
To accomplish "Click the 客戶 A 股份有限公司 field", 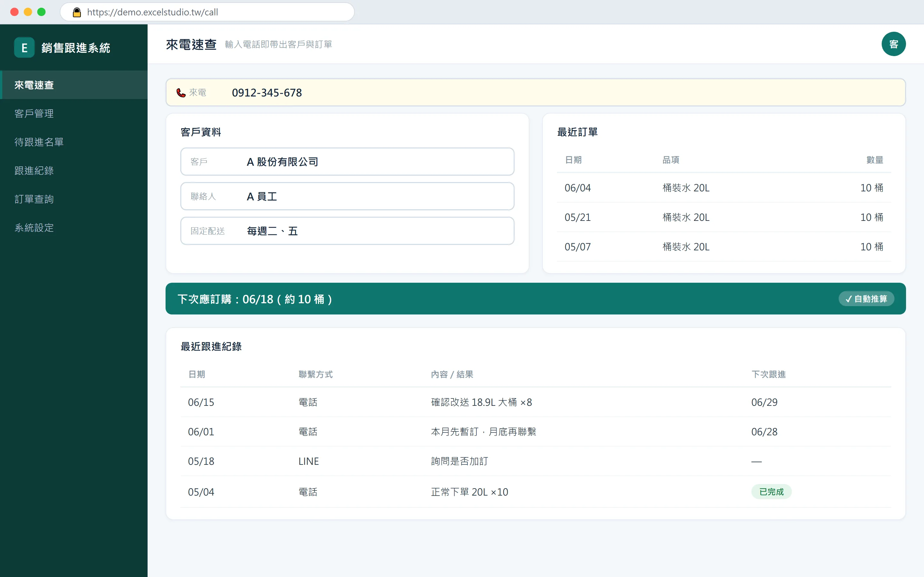I will pyautogui.click(x=347, y=162).
